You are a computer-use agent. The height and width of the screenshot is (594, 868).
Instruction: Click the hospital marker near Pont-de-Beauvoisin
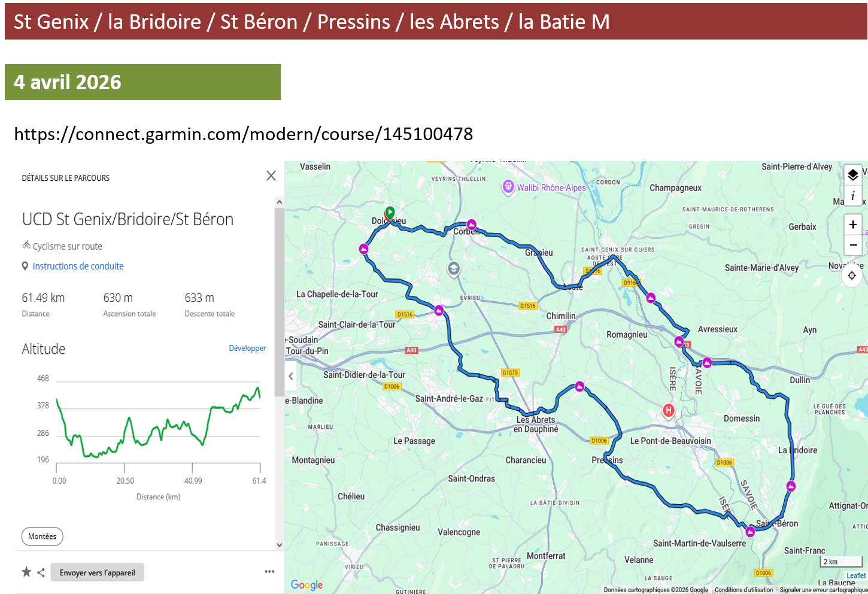(x=668, y=410)
